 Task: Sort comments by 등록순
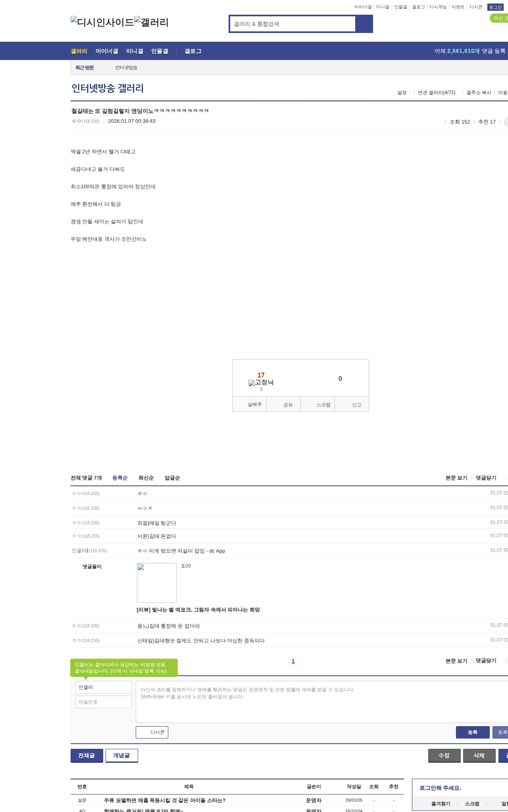[120, 478]
